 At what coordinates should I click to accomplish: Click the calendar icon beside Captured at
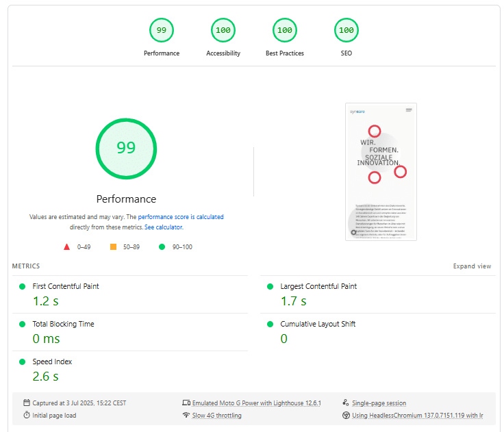[27, 403]
